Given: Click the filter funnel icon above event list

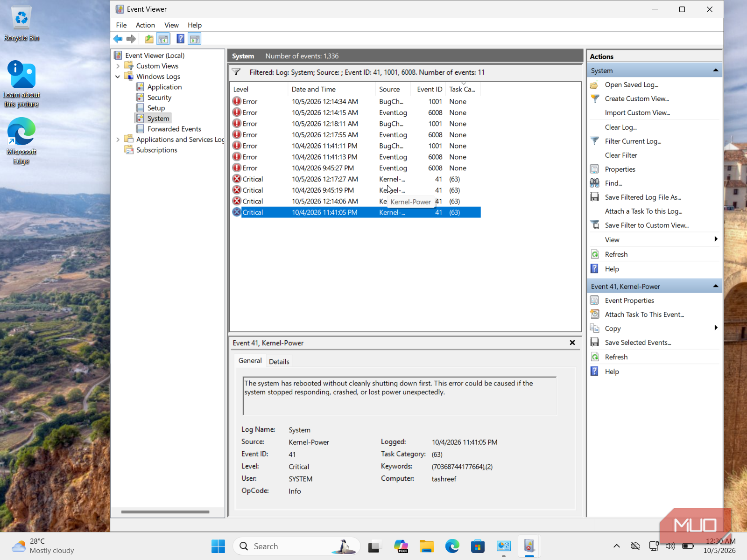Looking at the screenshot, I should (236, 72).
